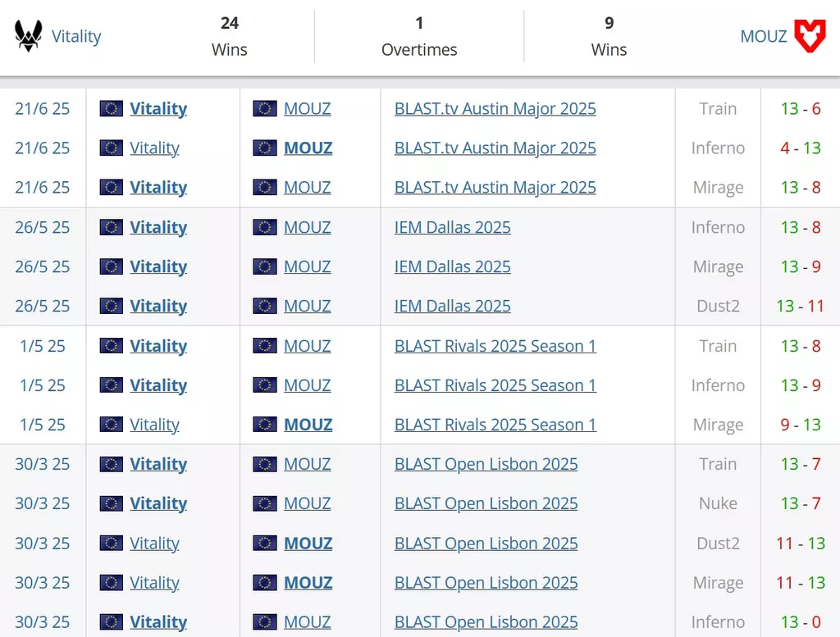
Task: Click Vitality's EU flag in the Lisbon Train 13 - 7 row
Action: tap(112, 464)
